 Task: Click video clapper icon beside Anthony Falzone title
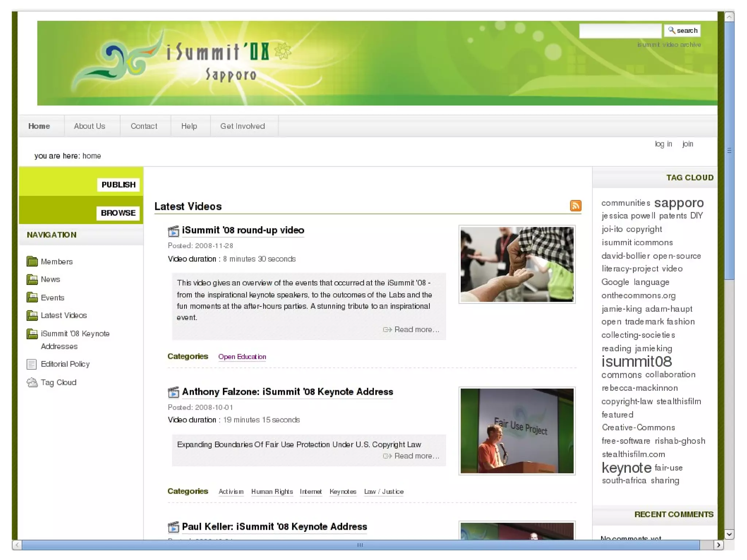pos(173,392)
